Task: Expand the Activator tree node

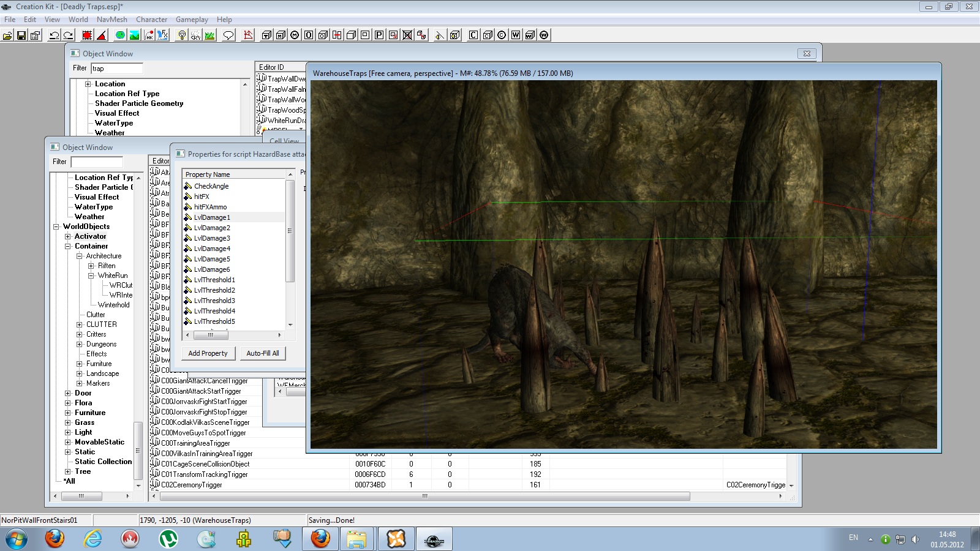Action: click(x=68, y=236)
